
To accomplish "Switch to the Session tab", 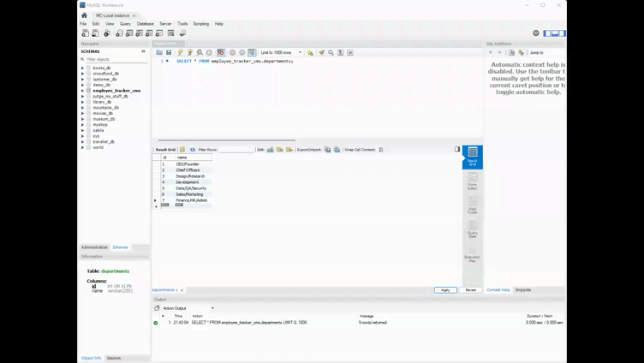I will [114, 358].
